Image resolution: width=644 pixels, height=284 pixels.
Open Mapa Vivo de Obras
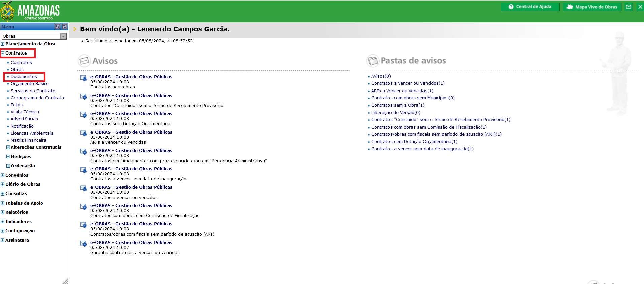[x=592, y=7]
